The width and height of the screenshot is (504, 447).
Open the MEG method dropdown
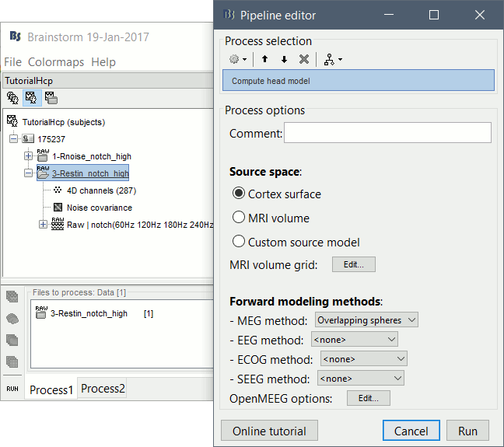[366, 320]
